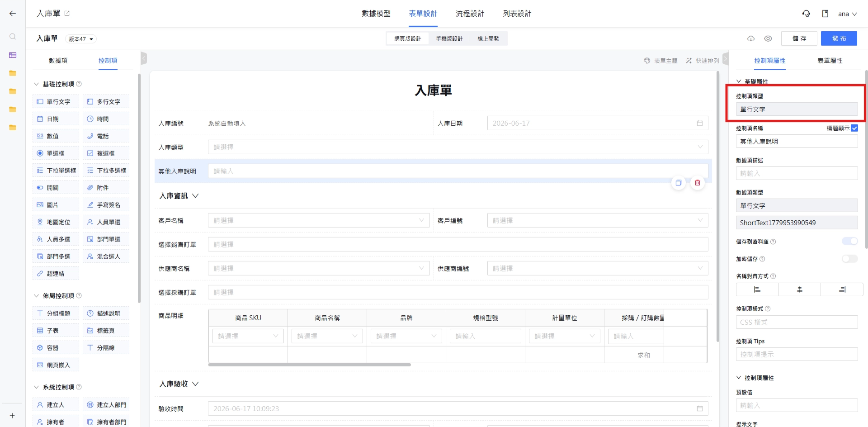Viewport: 868px width, 427px height.
Task: Preview form with eye icon
Action: (768, 38)
